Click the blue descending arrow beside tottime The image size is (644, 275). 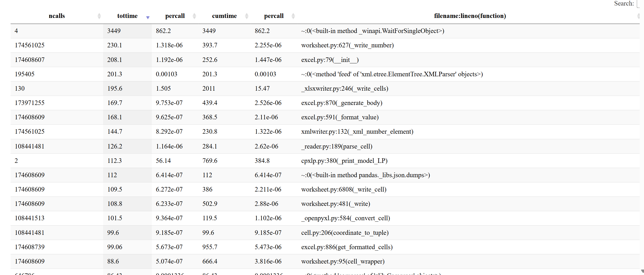point(148,17)
